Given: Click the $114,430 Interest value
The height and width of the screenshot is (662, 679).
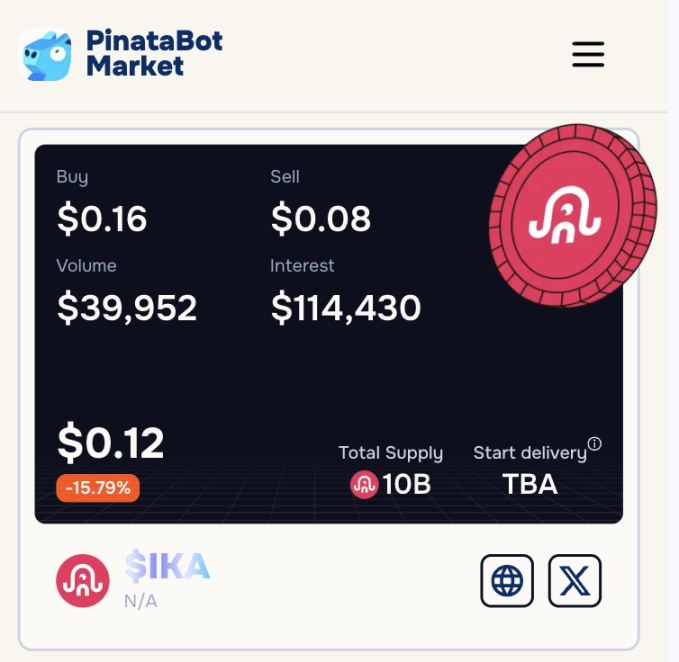Looking at the screenshot, I should [x=345, y=308].
